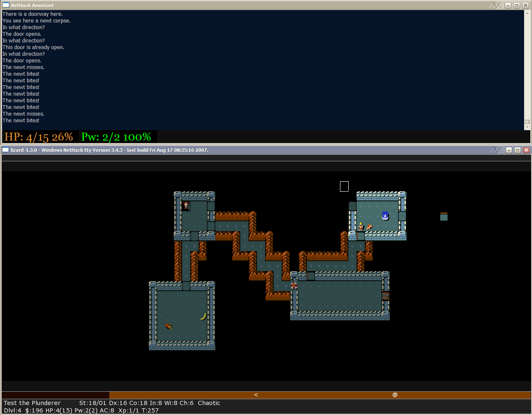Click the 'St:18/01' strength stat

click(x=93, y=403)
